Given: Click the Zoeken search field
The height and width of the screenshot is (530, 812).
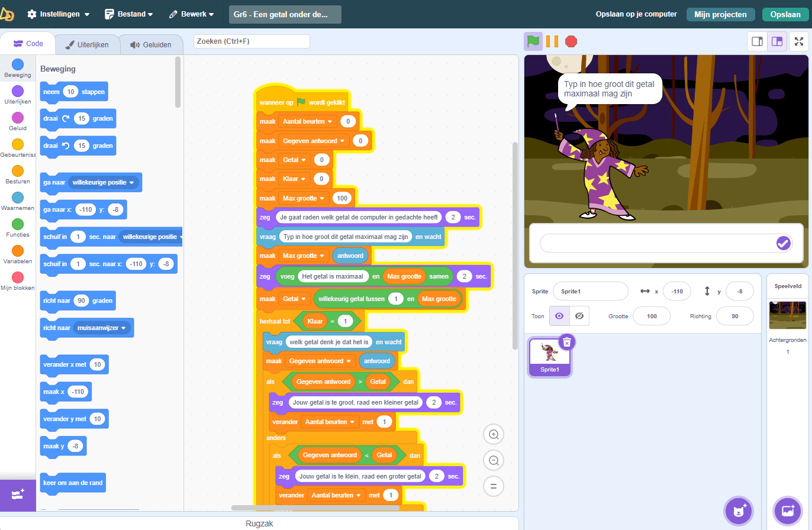Looking at the screenshot, I should pyautogui.click(x=252, y=41).
